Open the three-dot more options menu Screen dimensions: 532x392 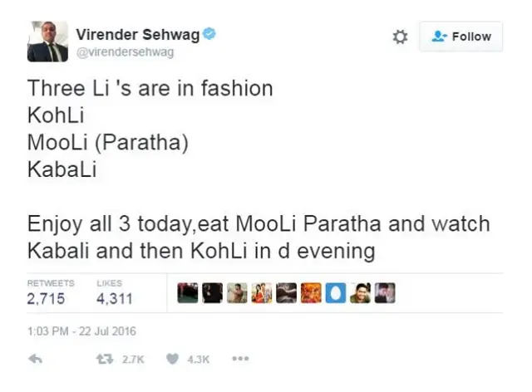(240, 359)
